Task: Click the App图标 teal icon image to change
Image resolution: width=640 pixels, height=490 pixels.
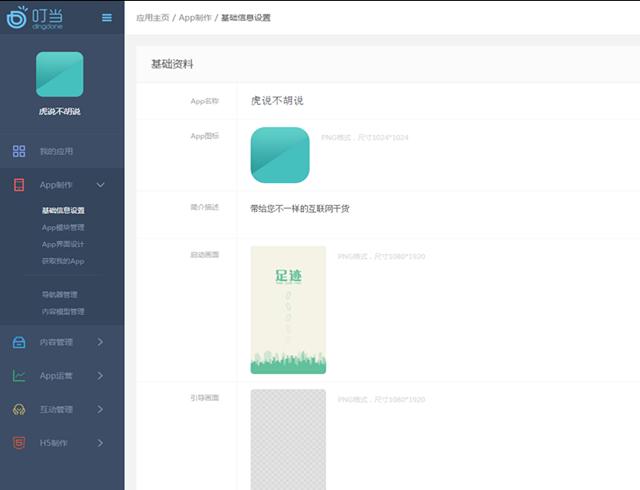Action: coord(280,155)
